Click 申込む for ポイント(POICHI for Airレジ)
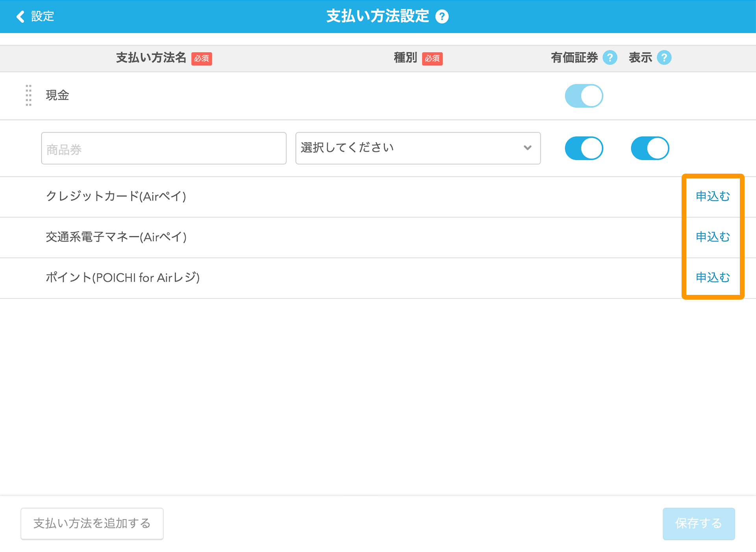Image resolution: width=756 pixels, height=552 pixels. point(713,278)
